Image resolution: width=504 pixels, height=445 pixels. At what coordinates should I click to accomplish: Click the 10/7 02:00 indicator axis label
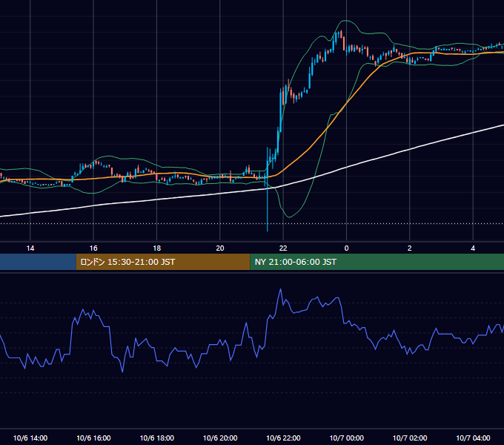(x=410, y=438)
